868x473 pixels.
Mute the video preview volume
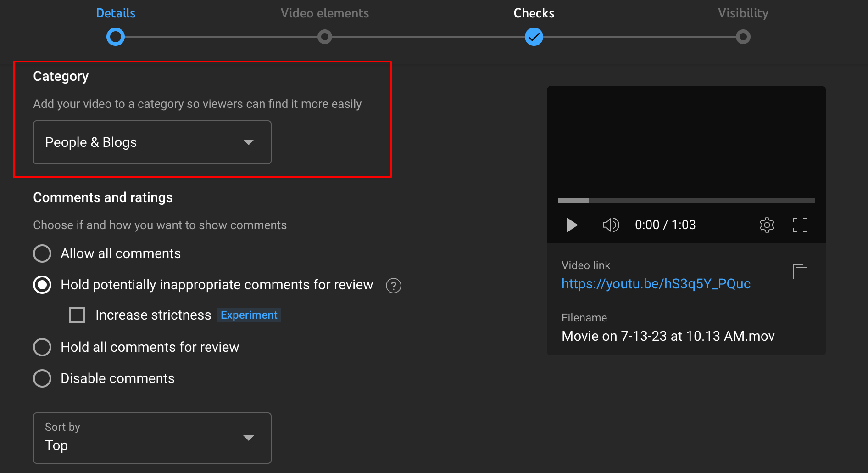point(611,225)
